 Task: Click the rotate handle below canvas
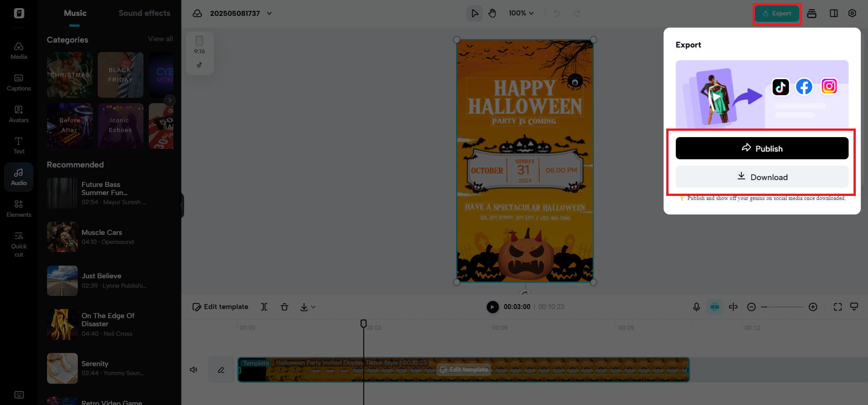coord(525,293)
